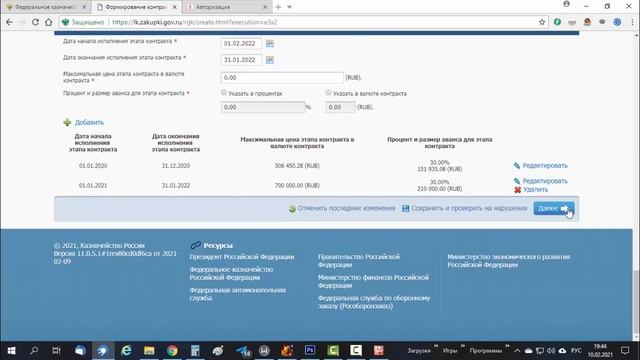Image resolution: width=640 pixels, height=360 pixels.
Task: Click the advance amount RUB input field
Action: 340,107
